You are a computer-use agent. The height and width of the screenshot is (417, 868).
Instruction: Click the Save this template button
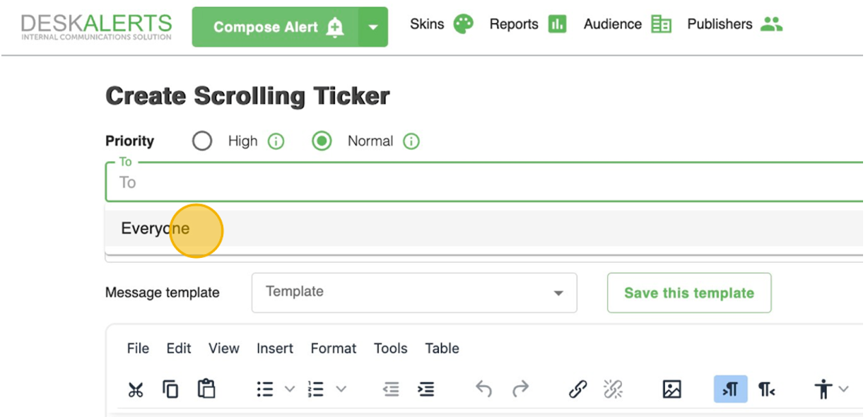688,293
